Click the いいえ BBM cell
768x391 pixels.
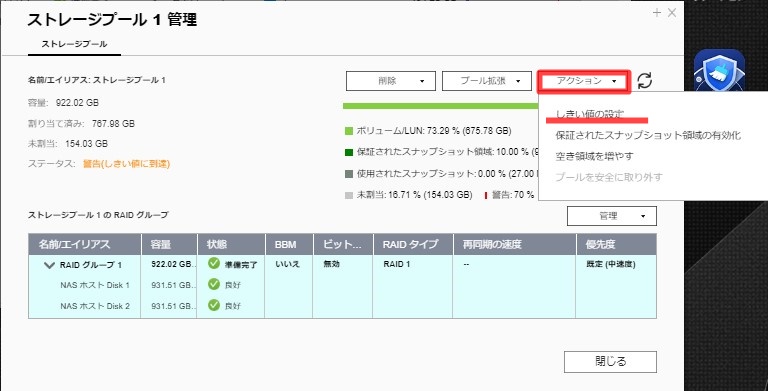tap(288, 264)
